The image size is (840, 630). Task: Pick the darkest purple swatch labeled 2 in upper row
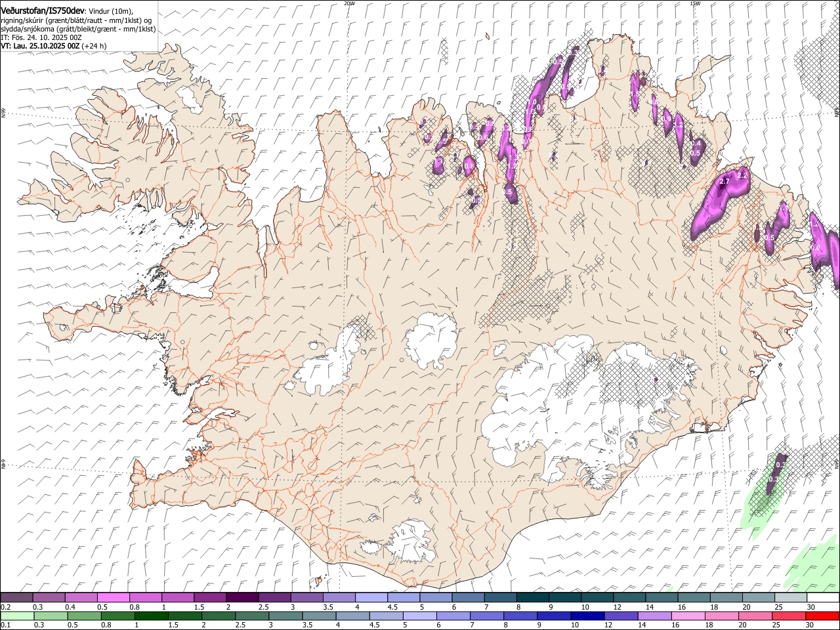coord(242,598)
